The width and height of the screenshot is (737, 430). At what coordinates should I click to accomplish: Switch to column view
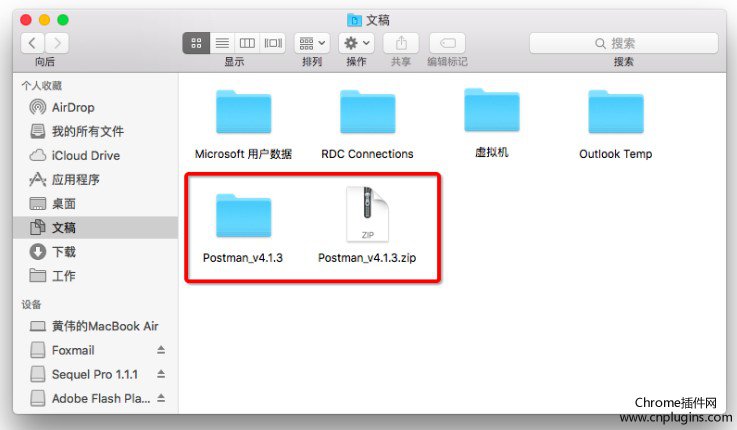247,43
